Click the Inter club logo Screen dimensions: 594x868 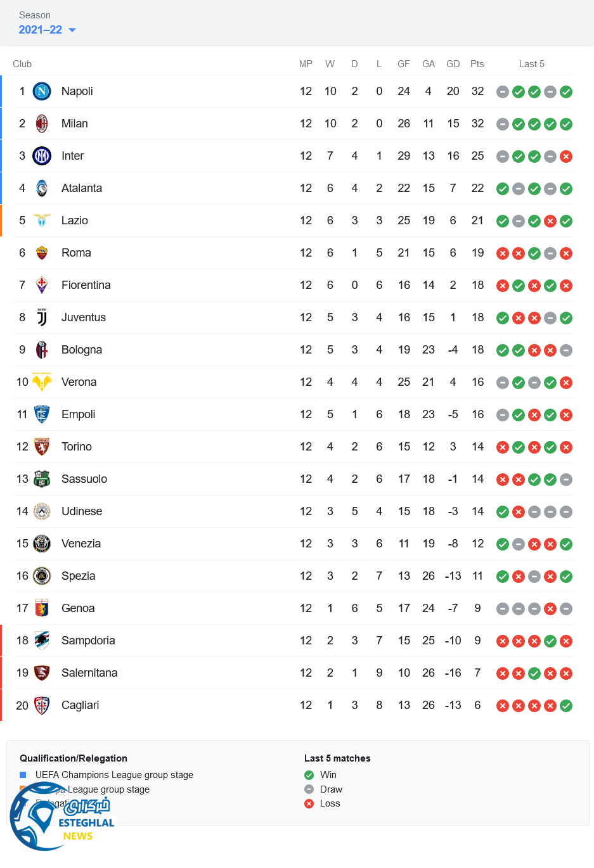(42, 156)
